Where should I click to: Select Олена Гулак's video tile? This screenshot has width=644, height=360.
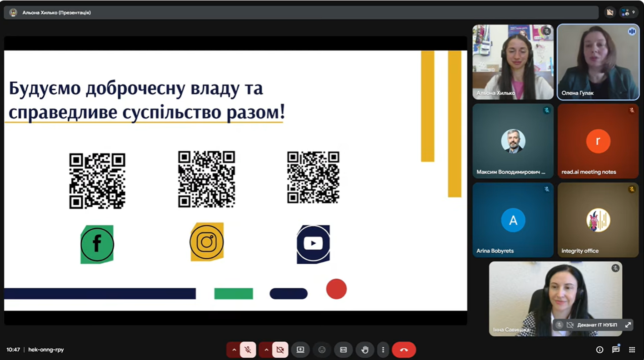click(598, 62)
